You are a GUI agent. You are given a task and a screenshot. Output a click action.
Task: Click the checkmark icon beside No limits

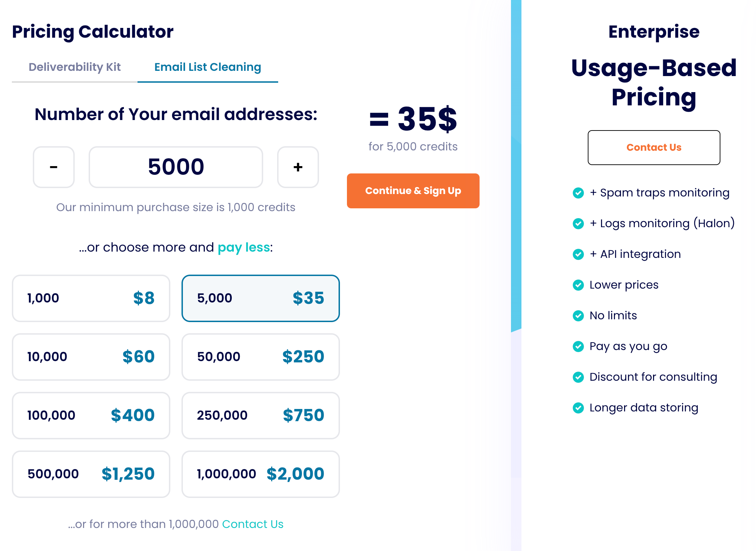(x=578, y=316)
